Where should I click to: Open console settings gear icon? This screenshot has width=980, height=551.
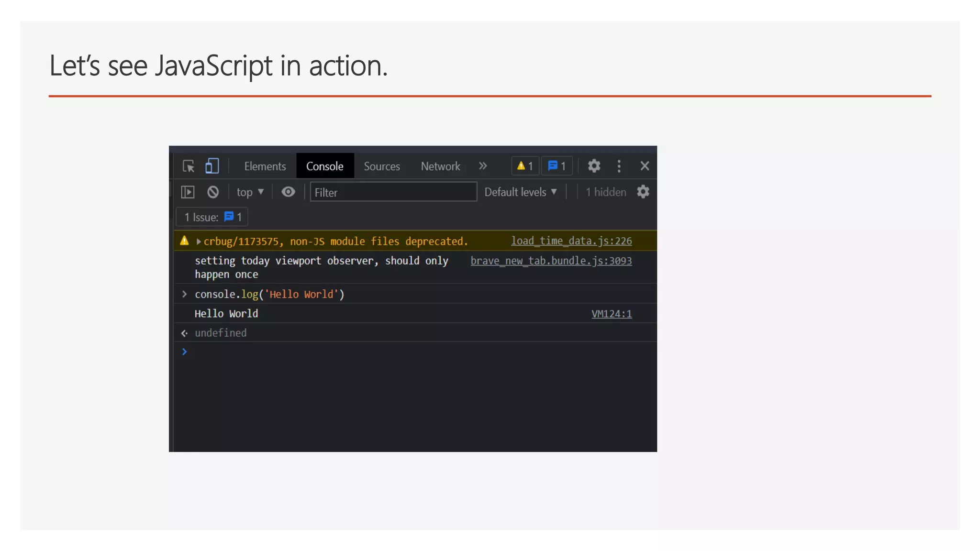click(643, 192)
